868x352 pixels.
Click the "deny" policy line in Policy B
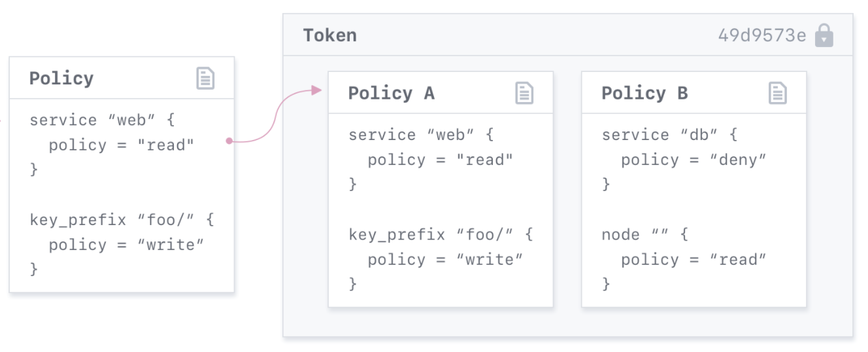[x=693, y=160]
